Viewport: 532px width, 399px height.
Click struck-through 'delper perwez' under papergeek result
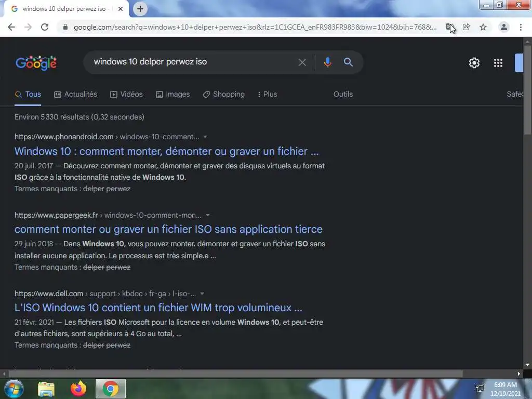(x=107, y=268)
